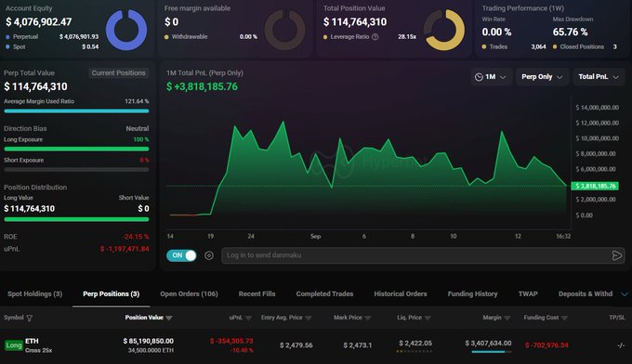632x364 pixels.
Task: Sort by Entry Avg. Price column icon
Action: (x=309, y=318)
